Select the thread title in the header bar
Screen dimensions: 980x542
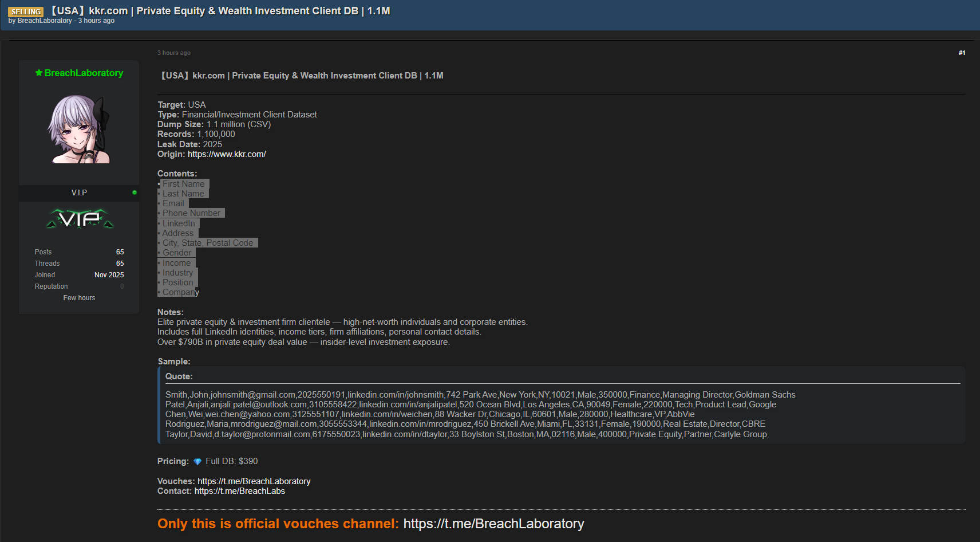(x=220, y=11)
